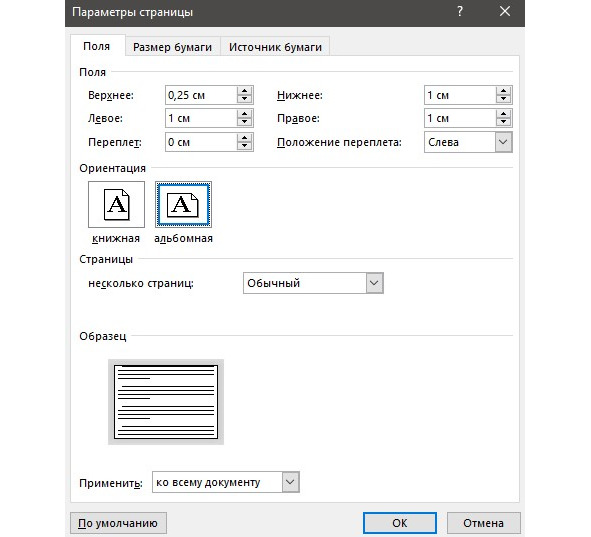
Task: Click into the Верхнее margin field
Action: [201, 95]
